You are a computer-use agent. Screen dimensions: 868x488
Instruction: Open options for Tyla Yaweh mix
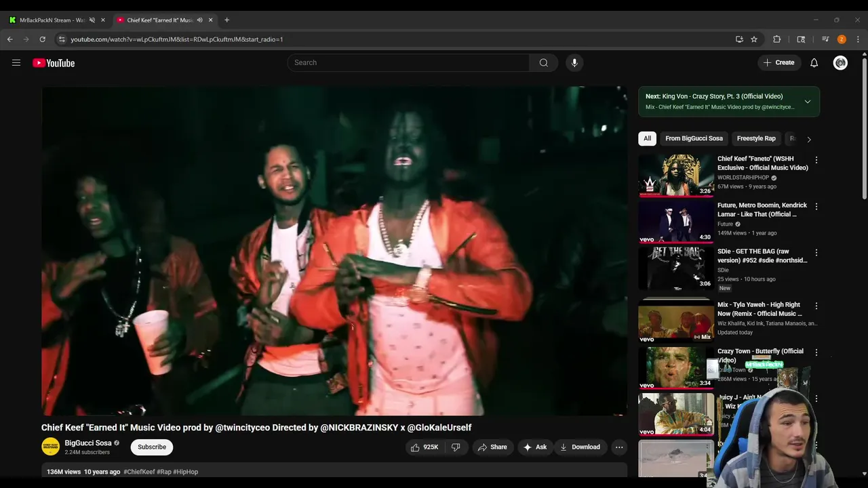coord(816,306)
